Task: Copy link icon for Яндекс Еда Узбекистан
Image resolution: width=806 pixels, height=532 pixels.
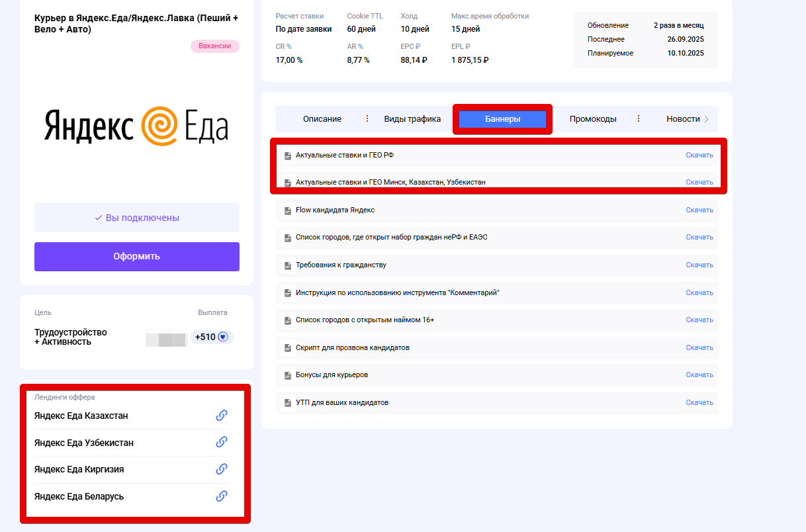Action: pyautogui.click(x=222, y=442)
